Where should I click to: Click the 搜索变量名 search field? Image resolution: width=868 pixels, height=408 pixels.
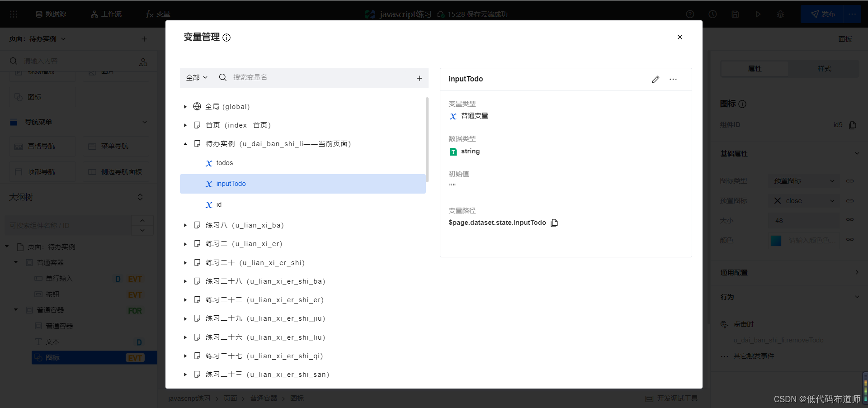point(316,78)
